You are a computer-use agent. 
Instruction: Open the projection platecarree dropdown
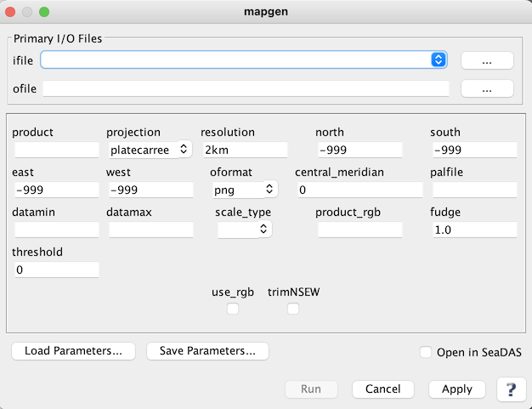point(150,150)
